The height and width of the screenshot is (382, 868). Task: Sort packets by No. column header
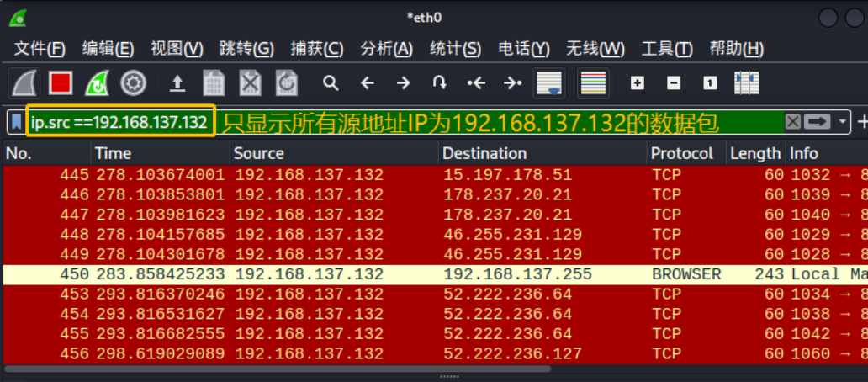pyautogui.click(x=47, y=153)
